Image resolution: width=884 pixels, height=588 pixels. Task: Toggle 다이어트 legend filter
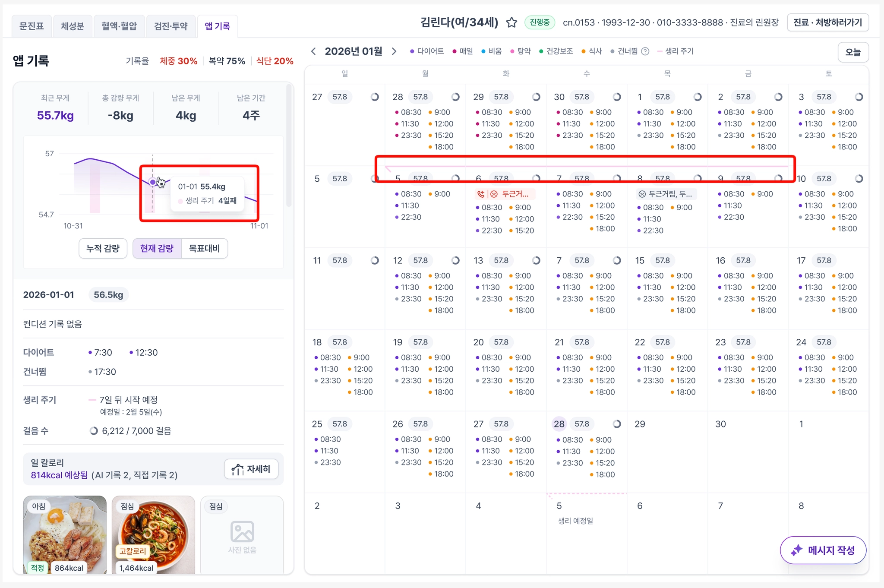tap(427, 51)
